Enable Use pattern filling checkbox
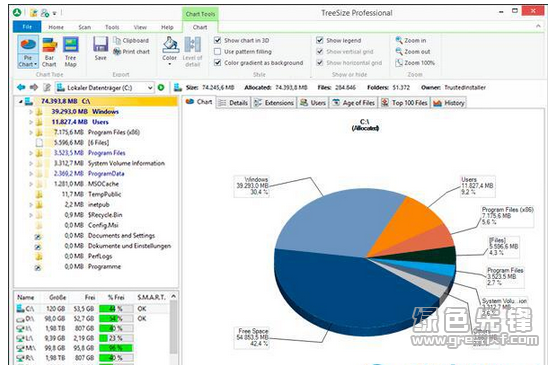This screenshot has width=560, height=365. tap(217, 51)
